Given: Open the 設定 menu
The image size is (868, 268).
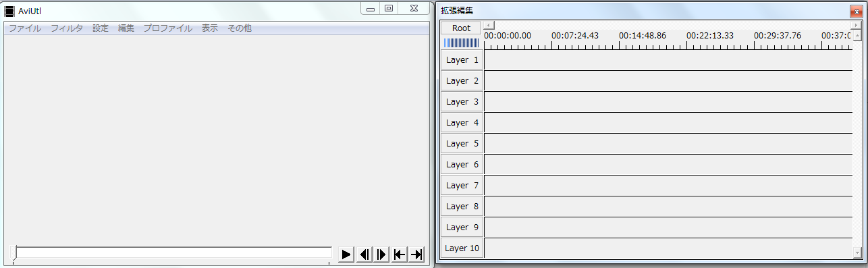Looking at the screenshot, I should click(101, 28).
